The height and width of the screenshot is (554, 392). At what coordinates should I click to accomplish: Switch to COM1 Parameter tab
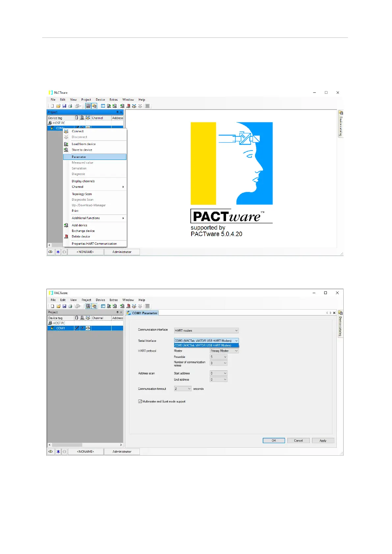point(142,313)
